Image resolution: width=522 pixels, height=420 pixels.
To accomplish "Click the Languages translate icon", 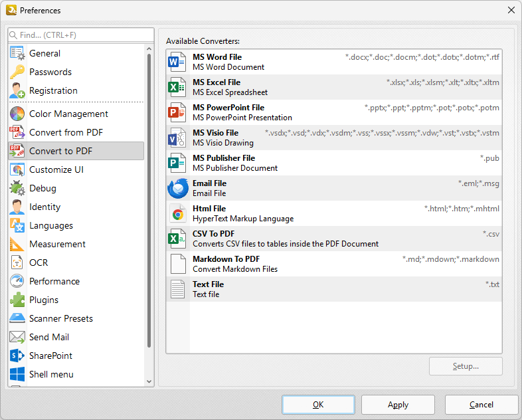I will tap(17, 225).
